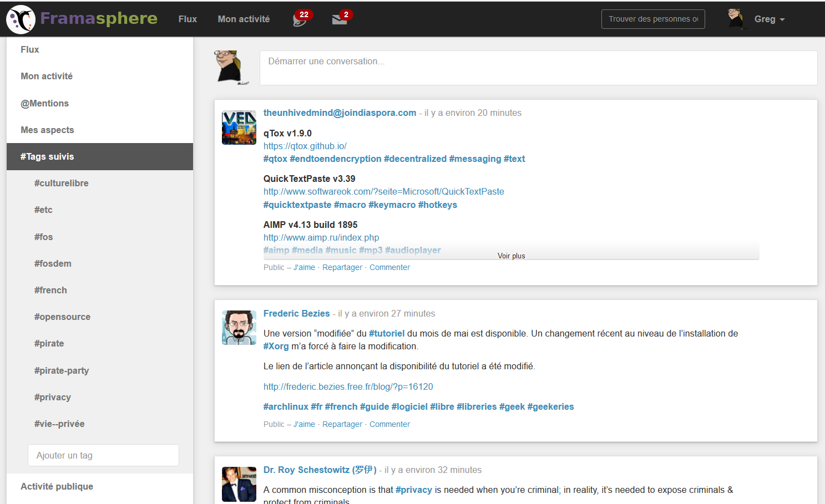Click Commenter on theunhivedmind's post
Image resolution: width=825 pixels, height=504 pixels.
389,267
